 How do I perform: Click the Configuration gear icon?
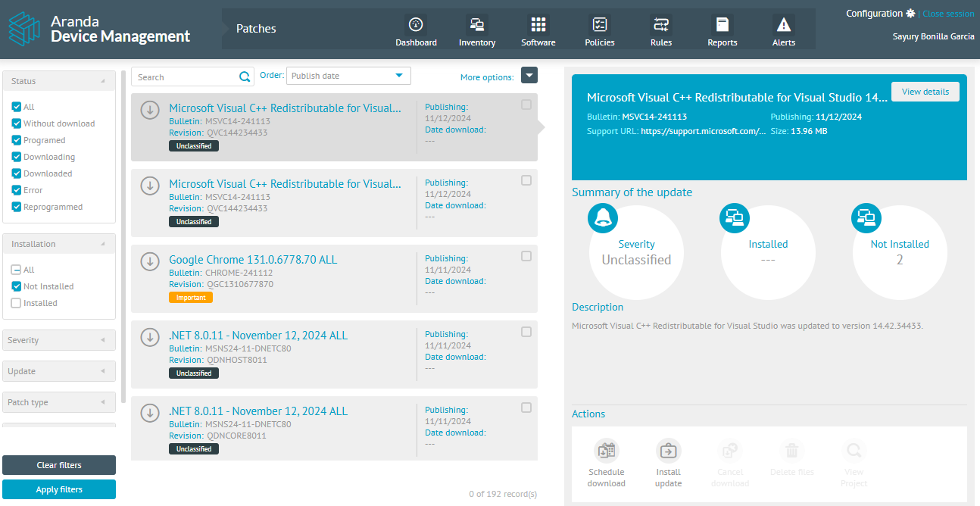click(910, 14)
